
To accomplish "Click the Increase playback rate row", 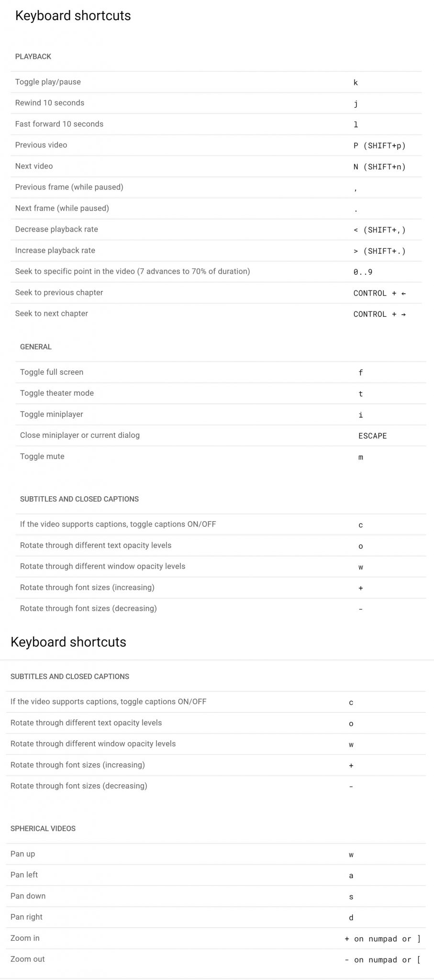I will point(55,250).
